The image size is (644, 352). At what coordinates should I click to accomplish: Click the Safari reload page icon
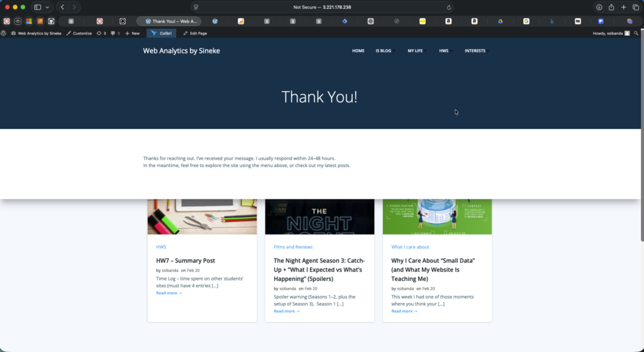[448, 7]
